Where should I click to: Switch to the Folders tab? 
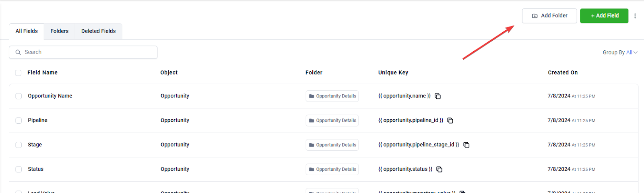click(60, 31)
